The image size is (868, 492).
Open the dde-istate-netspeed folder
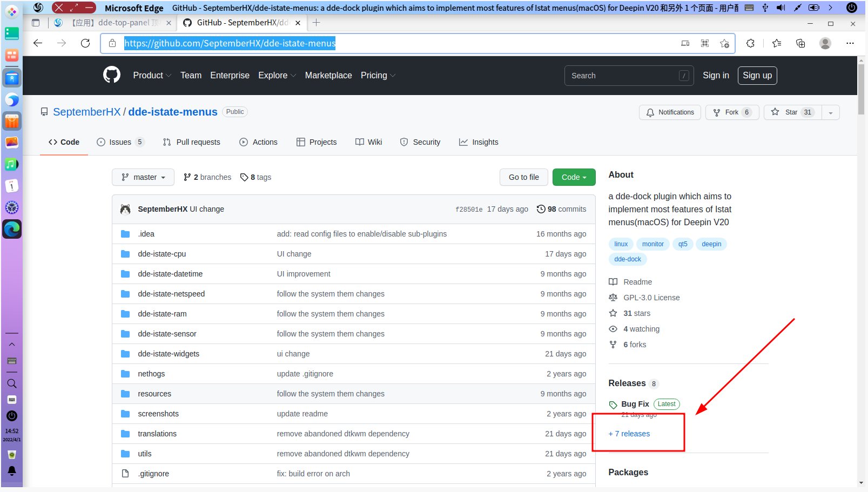tap(171, 294)
